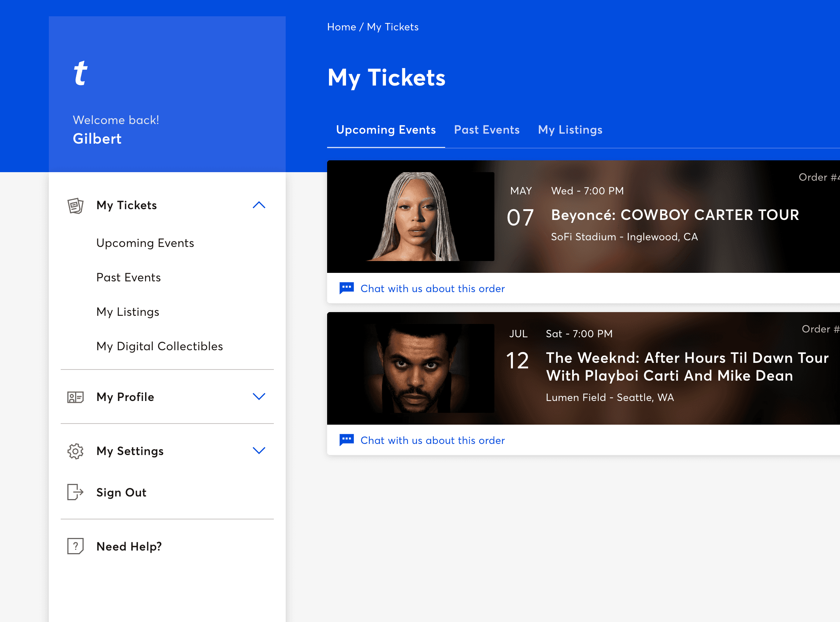Click the Sign Out door-arrow icon
Viewport: 840px width, 622px height.
point(75,492)
